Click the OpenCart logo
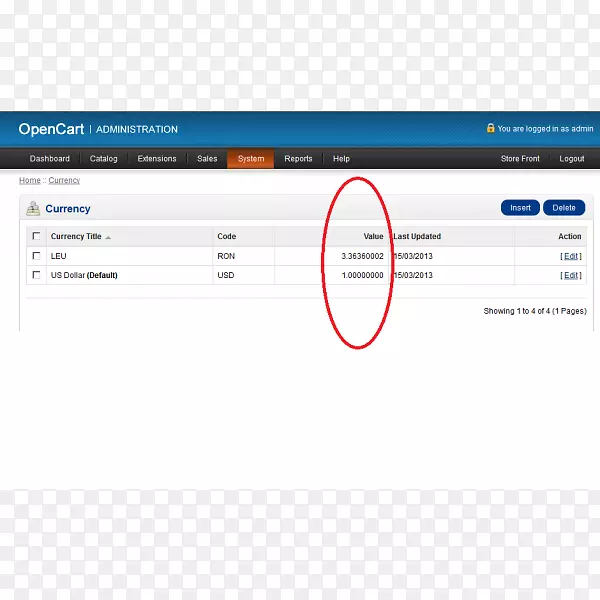The height and width of the screenshot is (600, 600). click(51, 129)
